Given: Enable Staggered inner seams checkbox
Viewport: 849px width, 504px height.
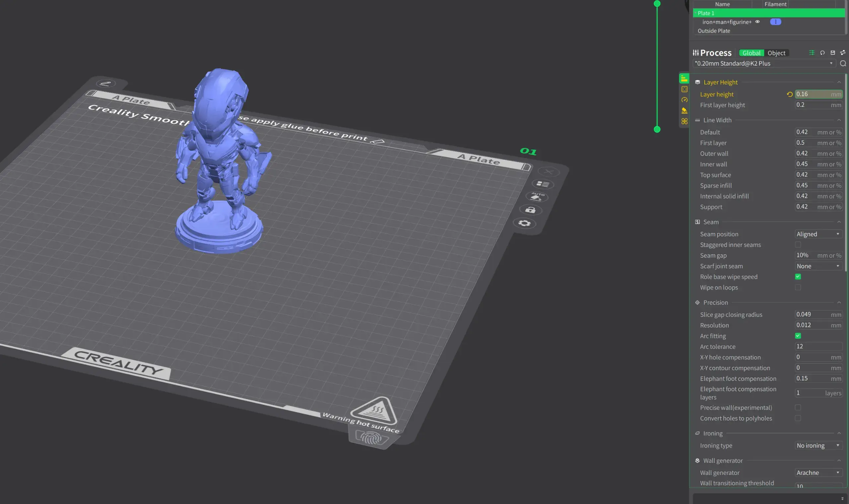Looking at the screenshot, I should click(x=798, y=245).
